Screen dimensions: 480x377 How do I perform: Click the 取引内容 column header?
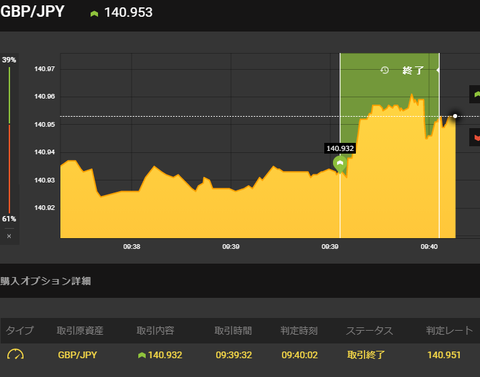point(155,331)
